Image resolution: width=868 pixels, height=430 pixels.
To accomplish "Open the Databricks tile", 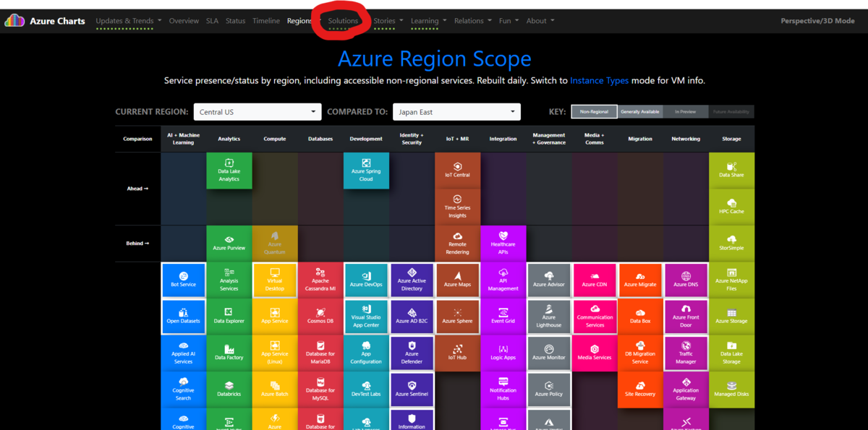I will click(229, 390).
